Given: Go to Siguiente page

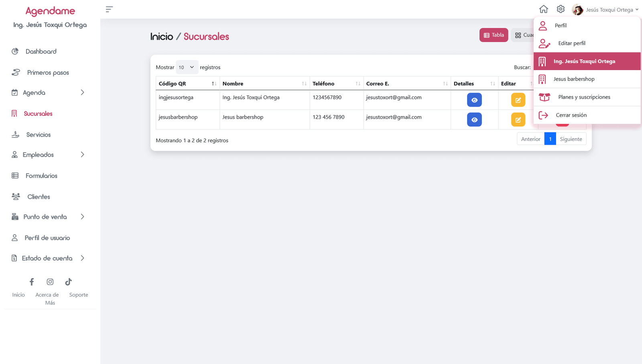Looking at the screenshot, I should tap(571, 139).
